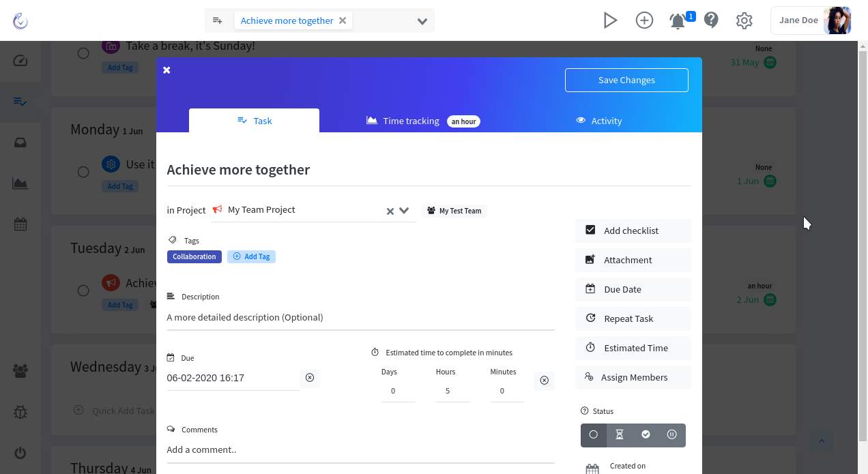Screen dimensions: 868x474
Task: Expand the project dropdown chevron
Action: click(404, 211)
